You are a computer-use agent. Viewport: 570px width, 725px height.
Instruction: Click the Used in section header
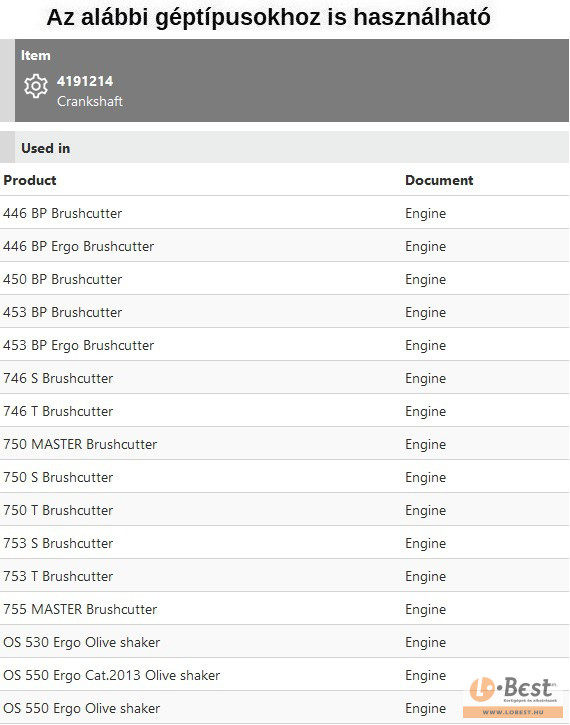(x=45, y=148)
